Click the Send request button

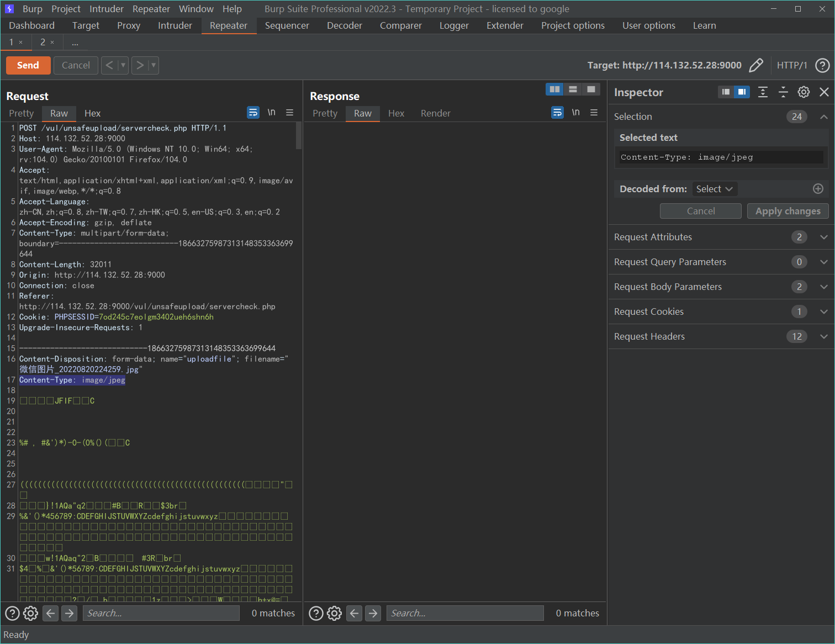coord(28,65)
